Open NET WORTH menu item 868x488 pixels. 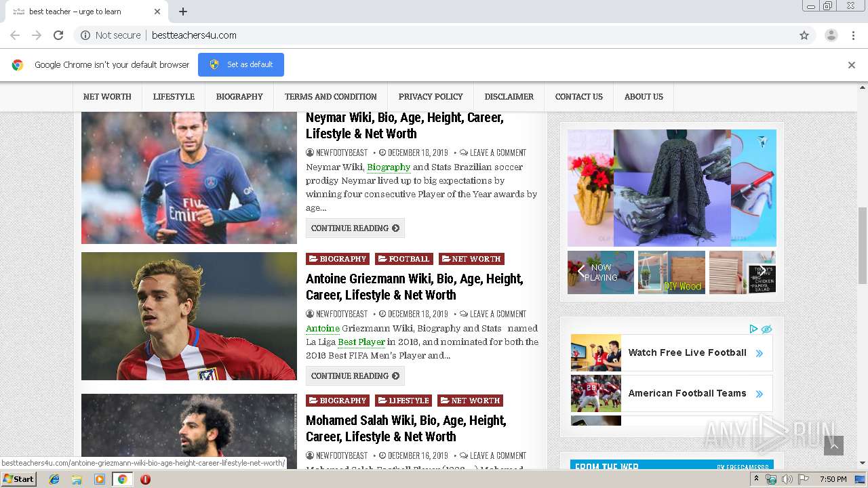pos(107,97)
